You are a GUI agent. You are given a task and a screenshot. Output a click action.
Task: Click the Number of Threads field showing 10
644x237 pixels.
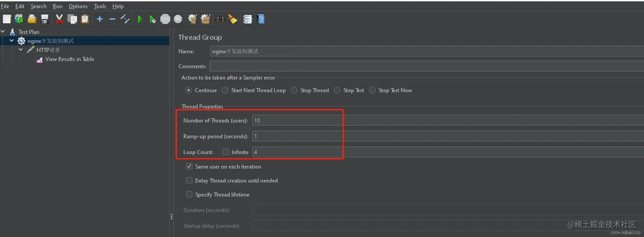click(448, 121)
